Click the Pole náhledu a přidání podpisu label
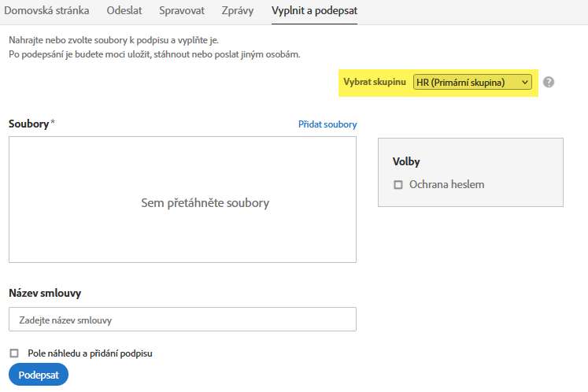 pos(90,353)
